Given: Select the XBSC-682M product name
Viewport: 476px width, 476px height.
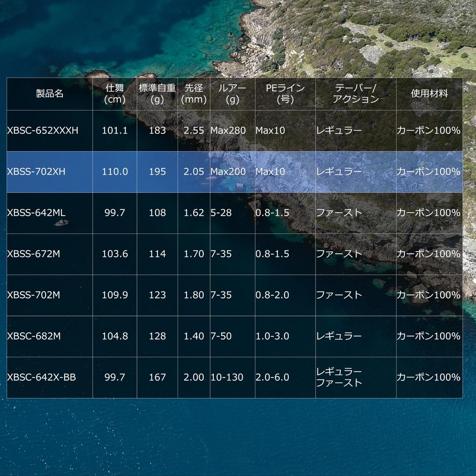Looking at the screenshot, I should click(34, 336).
